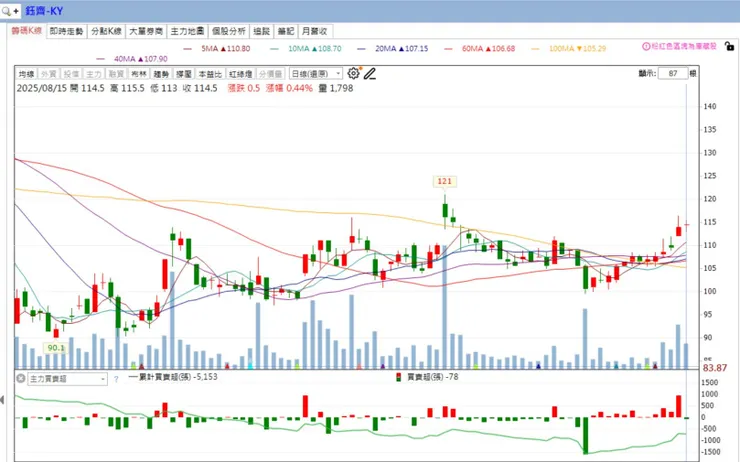The width and height of the screenshot is (740, 462).
Task: Close the 主力買賣超 indicator panel
Action: (x=21, y=378)
